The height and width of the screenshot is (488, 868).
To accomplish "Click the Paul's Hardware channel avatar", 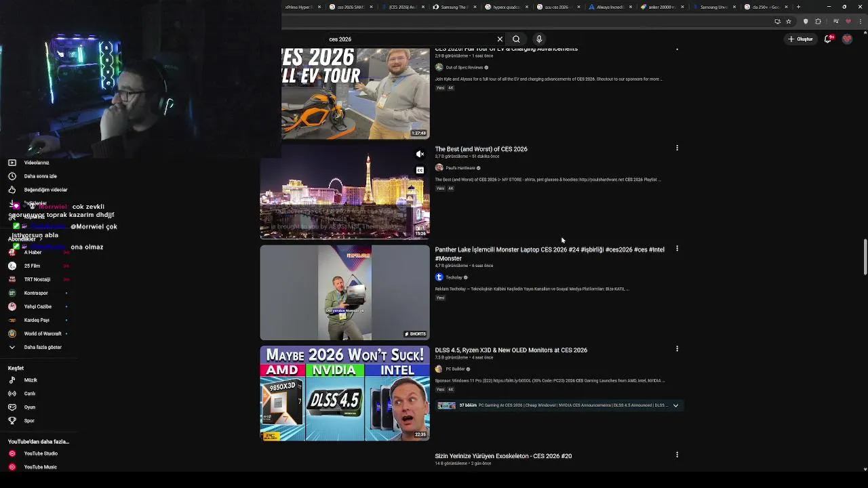I will pyautogui.click(x=439, y=167).
